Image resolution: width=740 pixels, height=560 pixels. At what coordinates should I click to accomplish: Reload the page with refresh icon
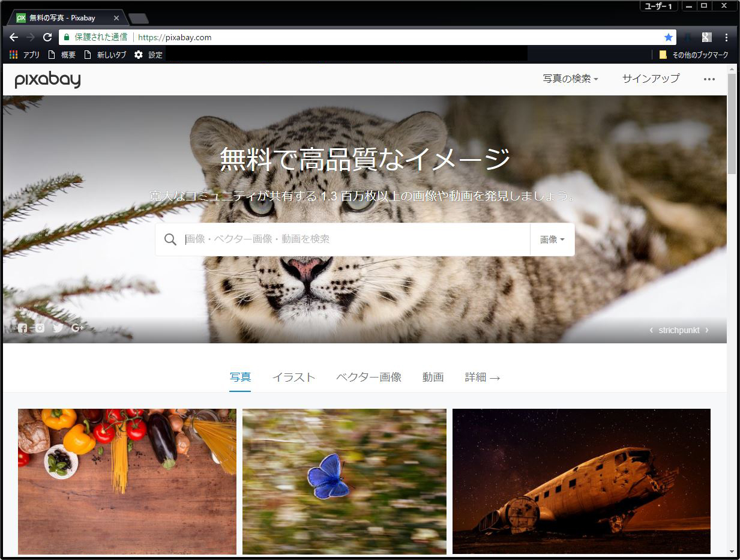[47, 37]
